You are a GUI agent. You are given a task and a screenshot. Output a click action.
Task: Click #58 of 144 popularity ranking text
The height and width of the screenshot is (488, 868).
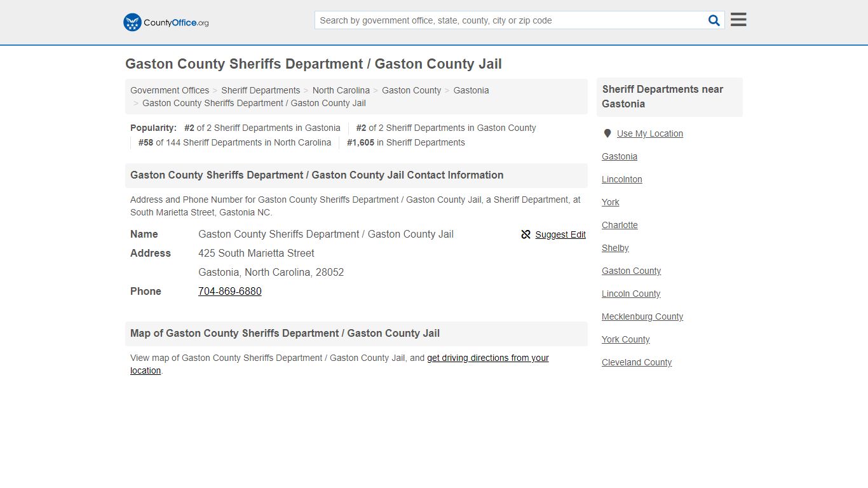pyautogui.click(x=234, y=142)
